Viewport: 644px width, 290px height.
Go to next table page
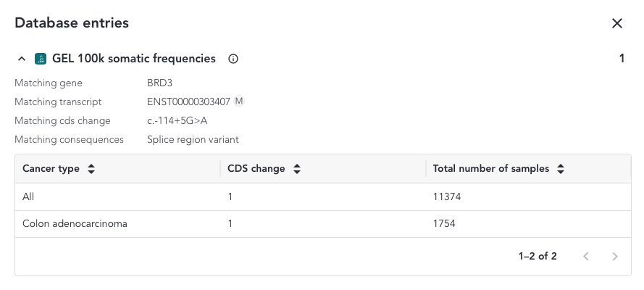[615, 256]
